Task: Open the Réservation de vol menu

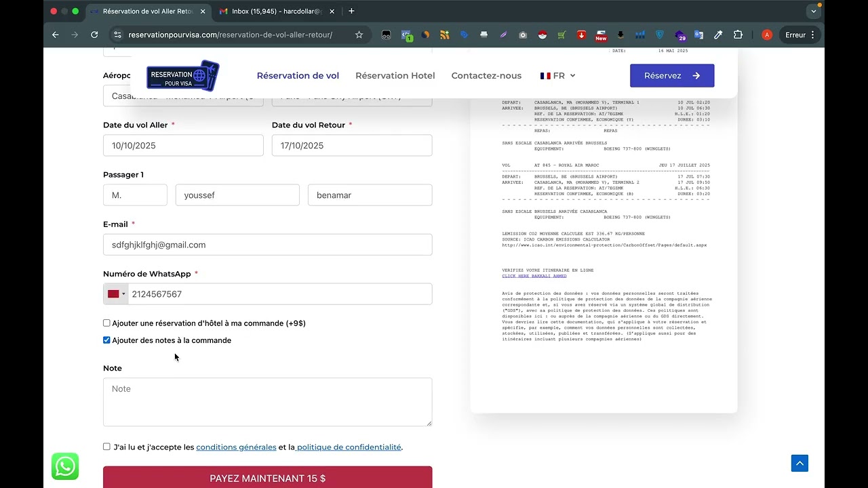Action: pyautogui.click(x=298, y=76)
